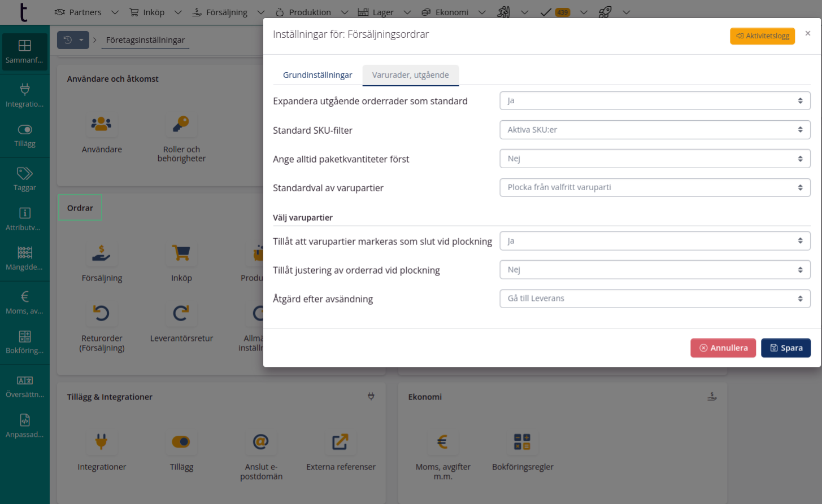Open the Aktivitetslogg
The height and width of the screenshot is (504, 822).
[762, 36]
